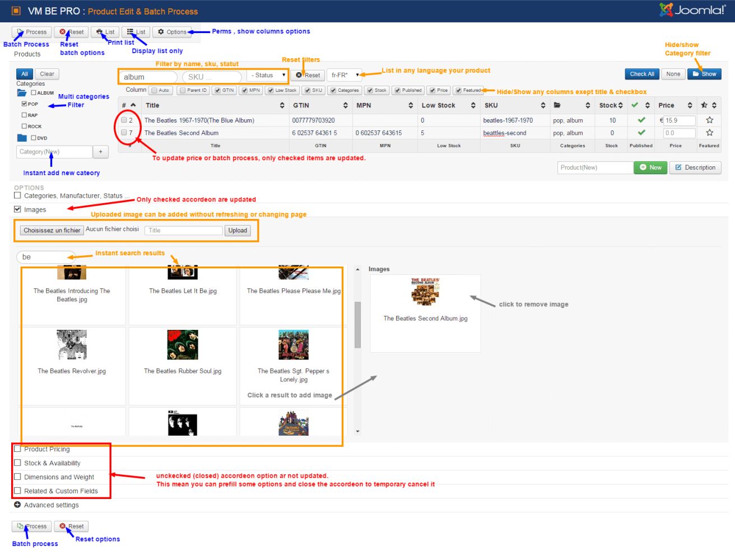This screenshot has height=560, width=735.
Task: Click the Check All button
Action: click(641, 74)
